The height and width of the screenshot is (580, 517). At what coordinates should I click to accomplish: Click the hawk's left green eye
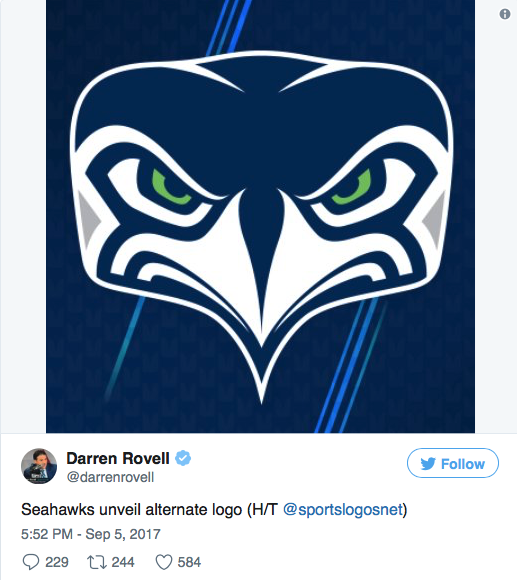pos(171,187)
